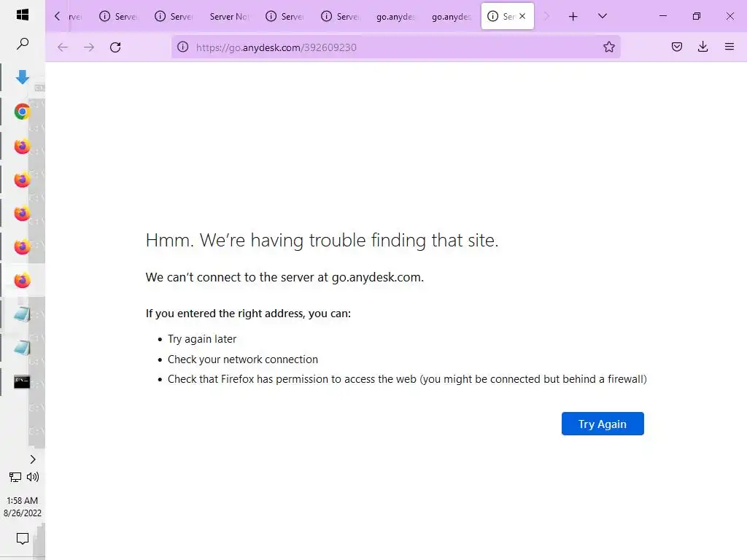Launch Google Chrome from the taskbar
Viewport: 747px width, 560px height.
[x=23, y=112]
